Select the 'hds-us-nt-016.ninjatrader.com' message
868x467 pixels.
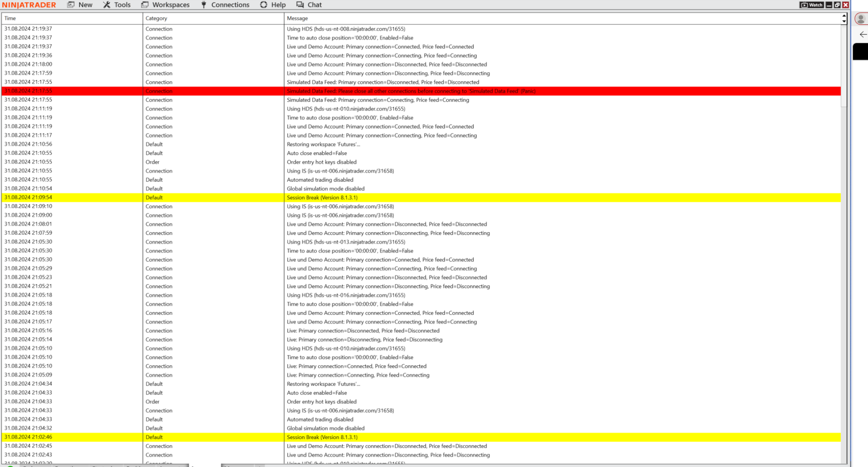(346, 295)
